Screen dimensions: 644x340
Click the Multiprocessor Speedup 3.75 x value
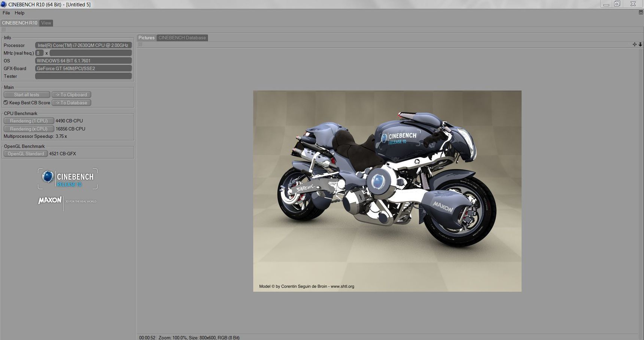(61, 136)
